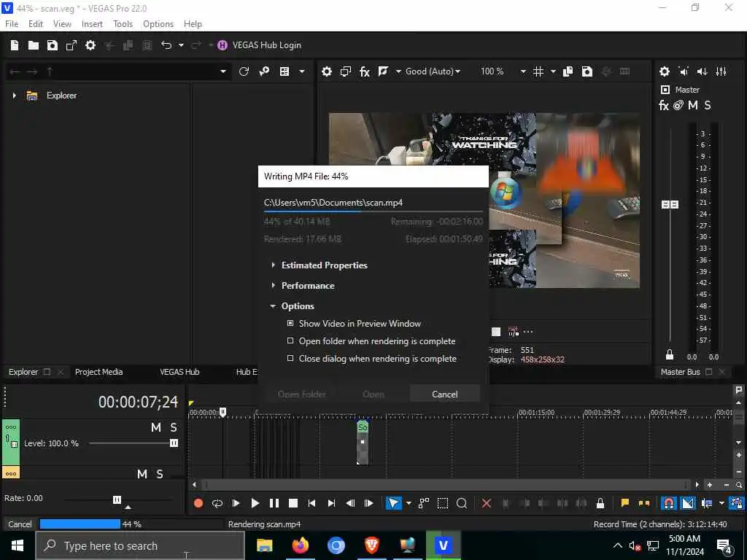The image size is (747, 560).
Task: Open the Explorer views dropdown arrow
Action: [x=302, y=71]
